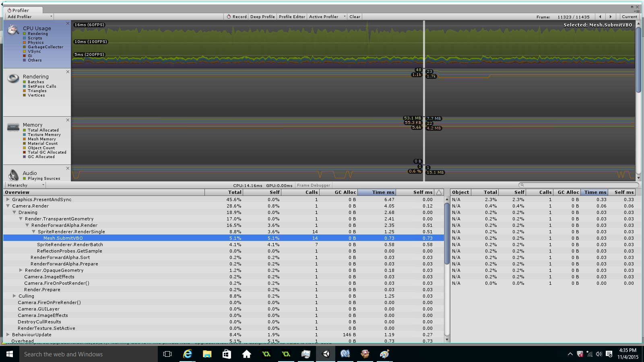Expand Render.OpaqueGeometry row

coord(21,270)
